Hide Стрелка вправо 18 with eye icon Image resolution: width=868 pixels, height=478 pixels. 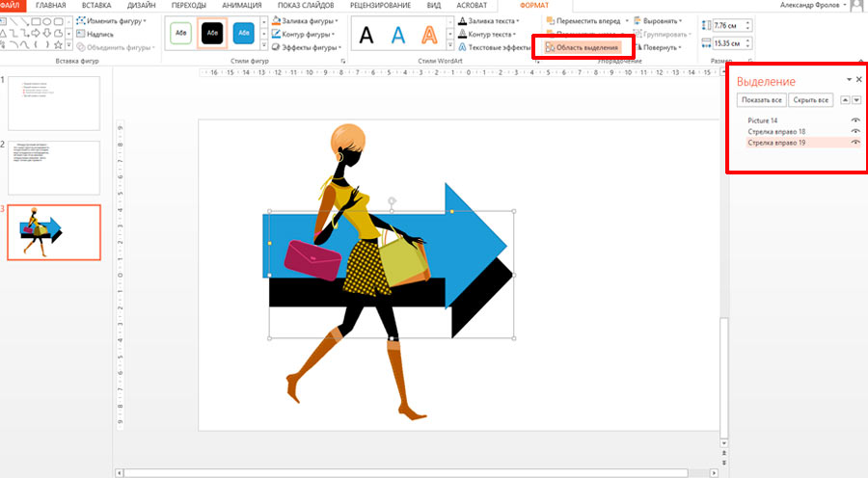pos(855,131)
